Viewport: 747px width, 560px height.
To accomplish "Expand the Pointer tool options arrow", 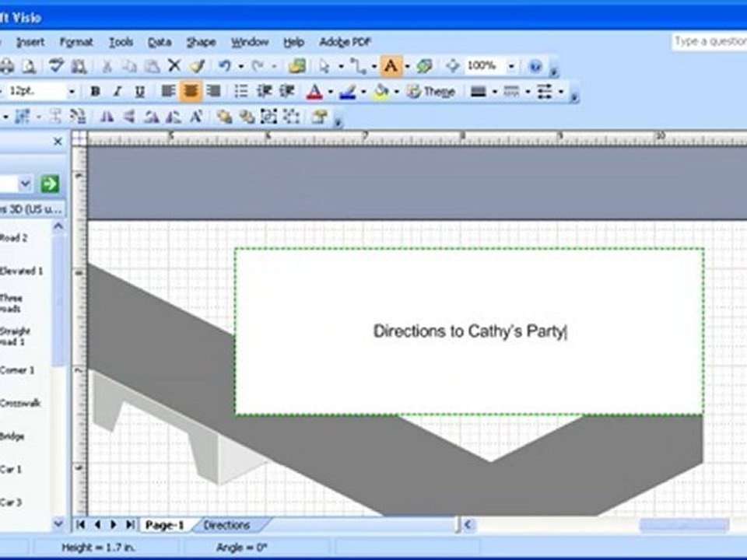I will [x=341, y=66].
